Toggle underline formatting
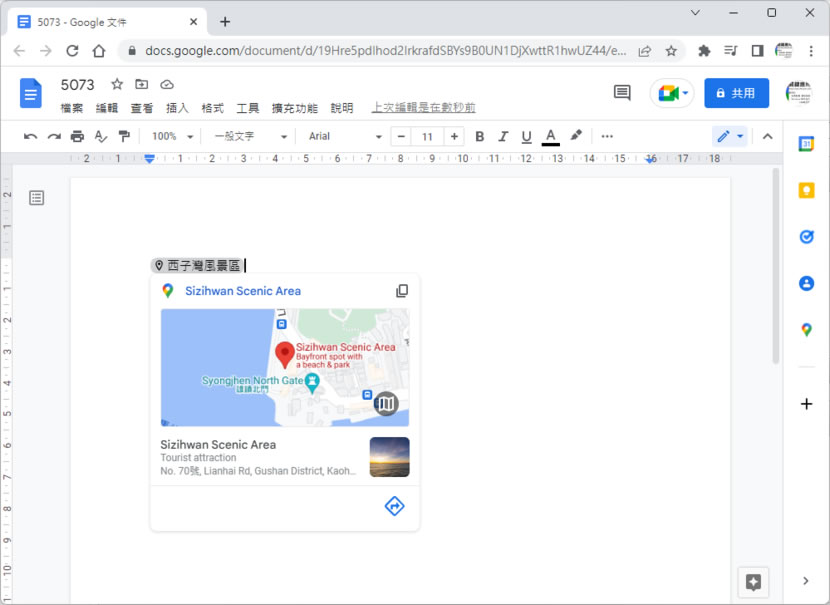Screen dimensions: 830x605 tap(526, 136)
